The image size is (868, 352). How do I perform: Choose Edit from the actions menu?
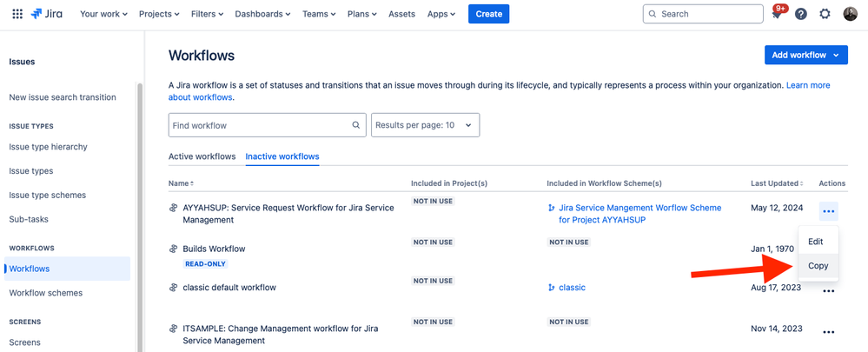818,242
